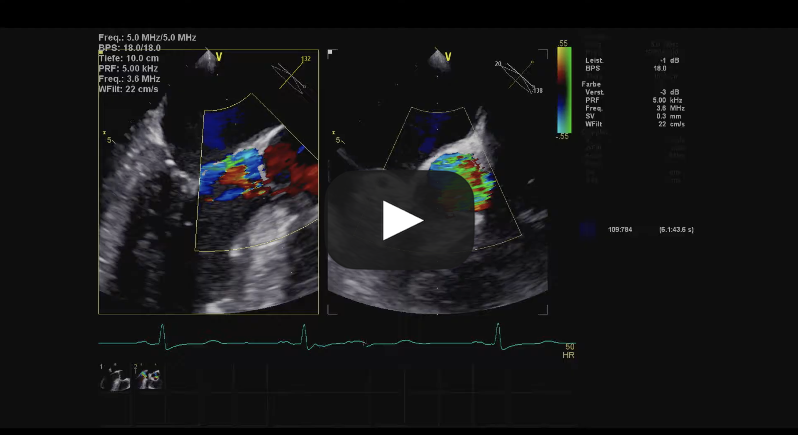Click the frame counter 109:784
The height and width of the screenshot is (435, 798).
[621, 230]
